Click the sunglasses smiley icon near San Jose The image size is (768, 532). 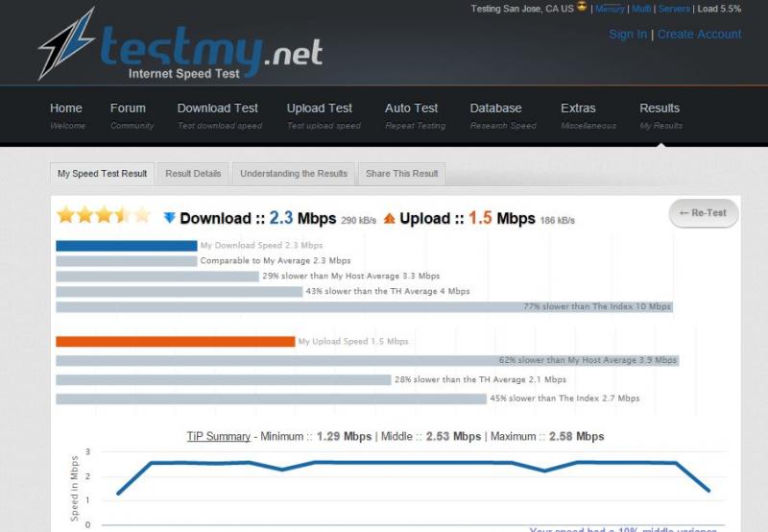(x=582, y=7)
